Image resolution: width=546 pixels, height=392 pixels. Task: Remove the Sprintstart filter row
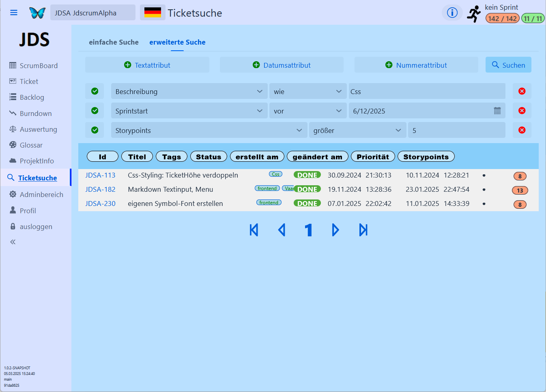(x=522, y=111)
